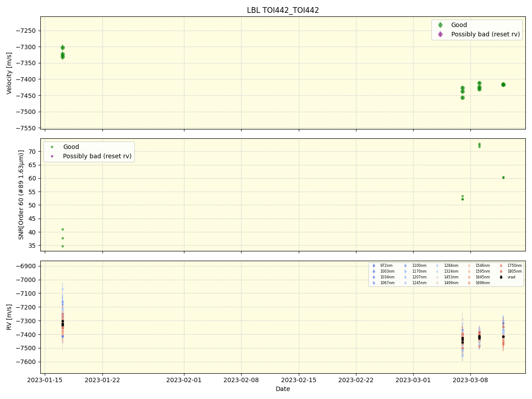Click the 2023-02-15 date tick label

click(x=299, y=380)
